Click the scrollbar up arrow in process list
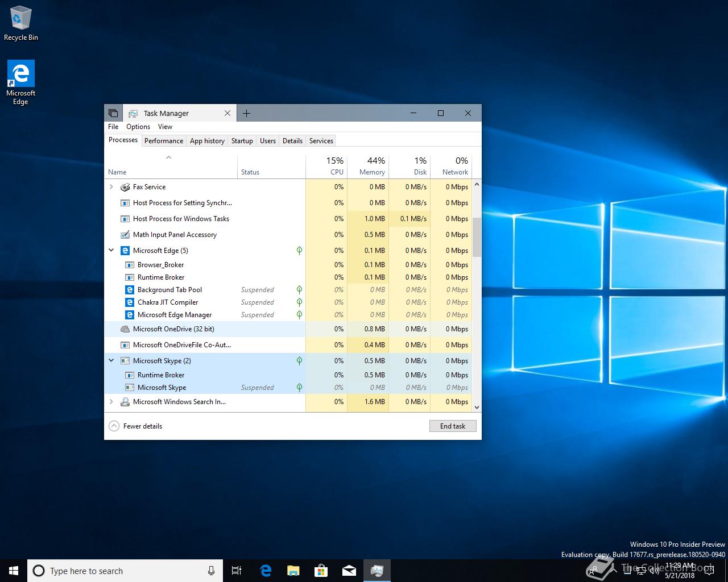 tap(477, 184)
